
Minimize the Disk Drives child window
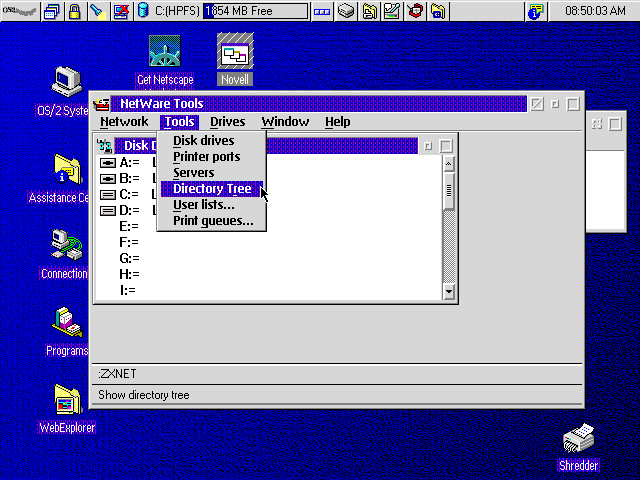(428, 146)
